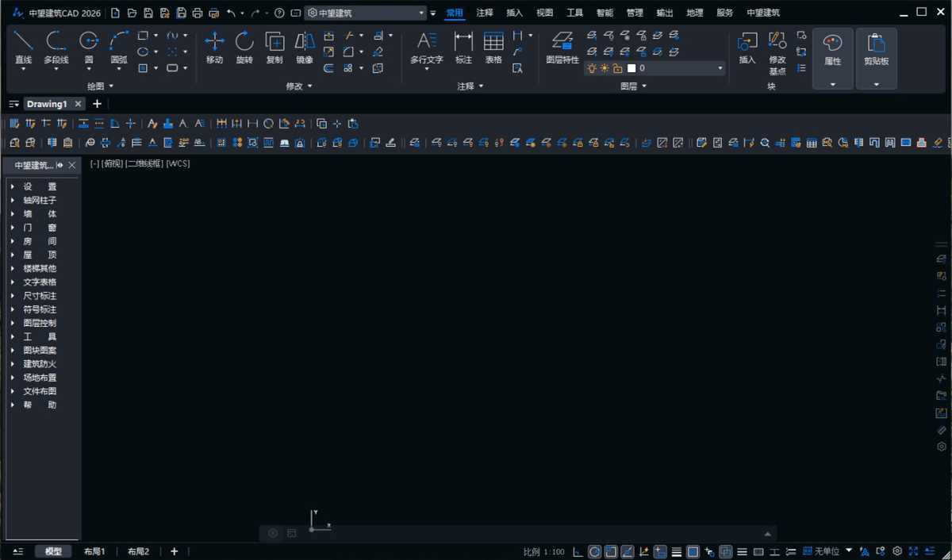Viewport: 952px width, 560px height.
Task: Click the [二维线框] visual style label
Action: pyautogui.click(x=144, y=163)
